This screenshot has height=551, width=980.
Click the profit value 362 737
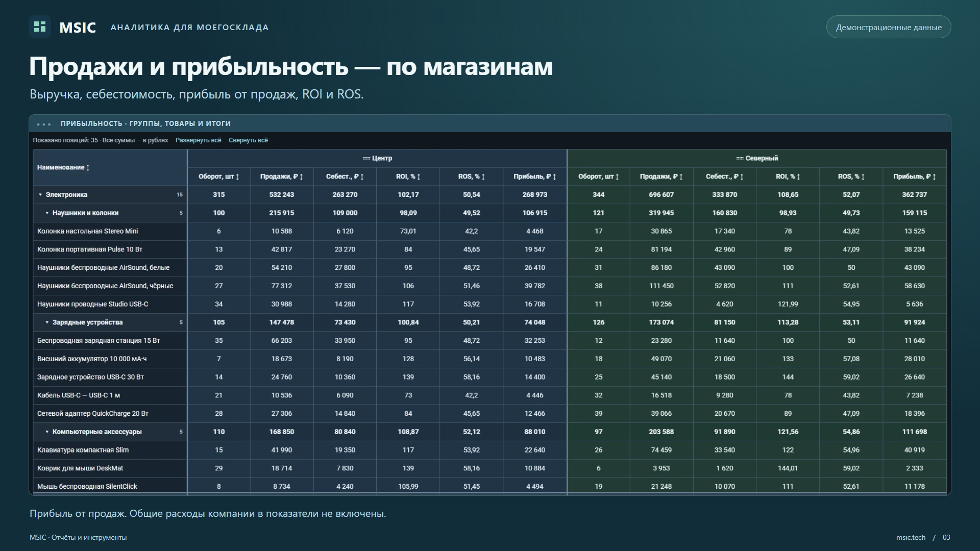click(915, 195)
